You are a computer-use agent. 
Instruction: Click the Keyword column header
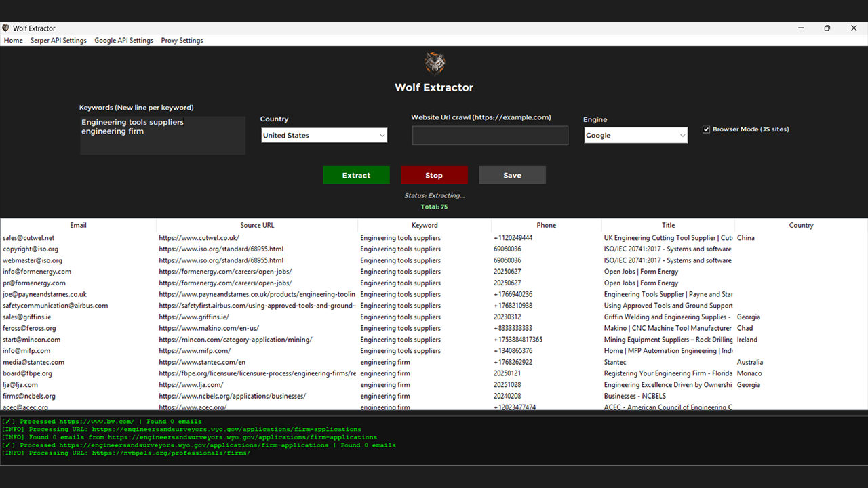[425, 225]
